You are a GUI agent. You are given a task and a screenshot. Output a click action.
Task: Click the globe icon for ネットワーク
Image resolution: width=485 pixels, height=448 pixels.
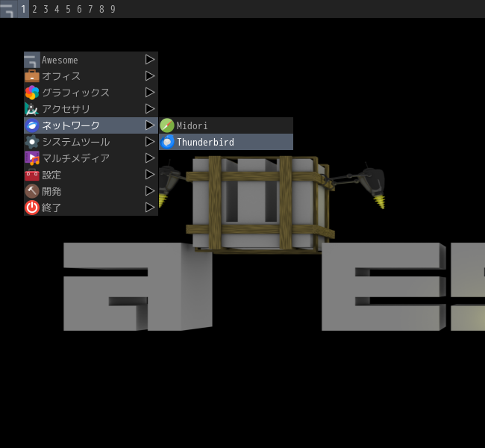pyautogui.click(x=32, y=125)
